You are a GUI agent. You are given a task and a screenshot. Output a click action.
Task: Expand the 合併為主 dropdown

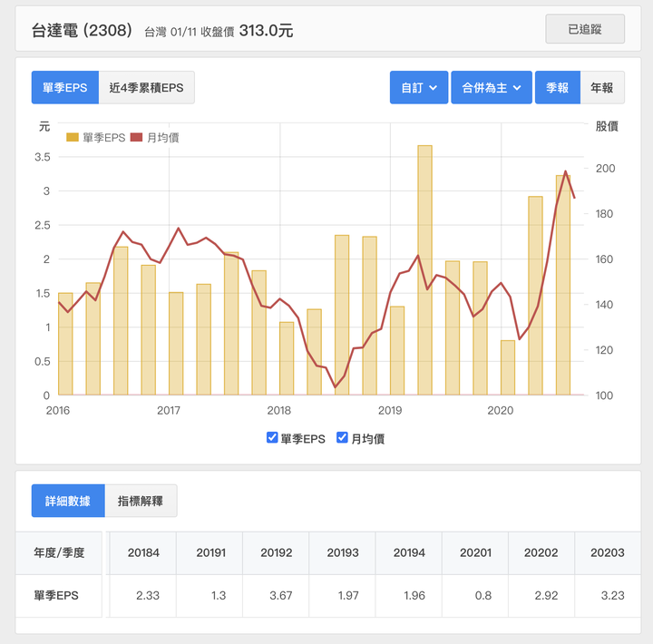click(492, 87)
